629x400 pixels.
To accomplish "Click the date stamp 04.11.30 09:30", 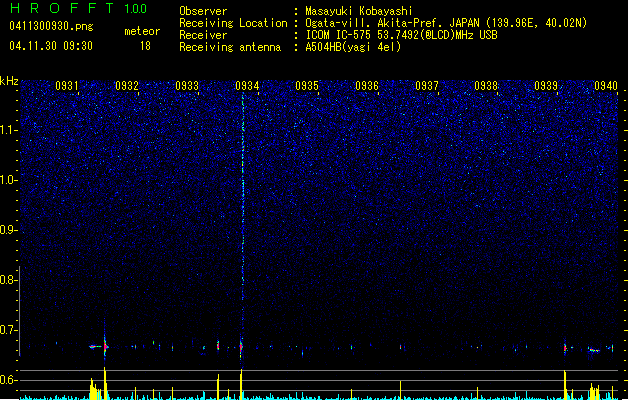I will pos(51,46).
